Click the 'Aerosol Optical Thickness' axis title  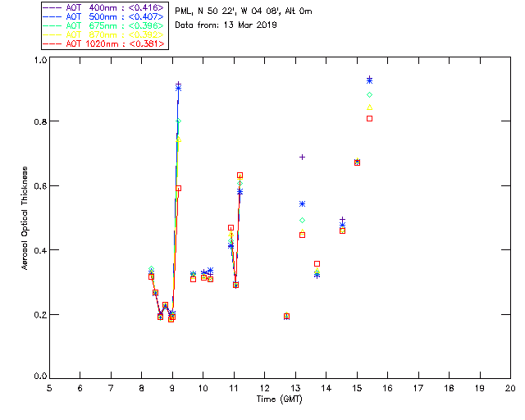(x=25, y=218)
